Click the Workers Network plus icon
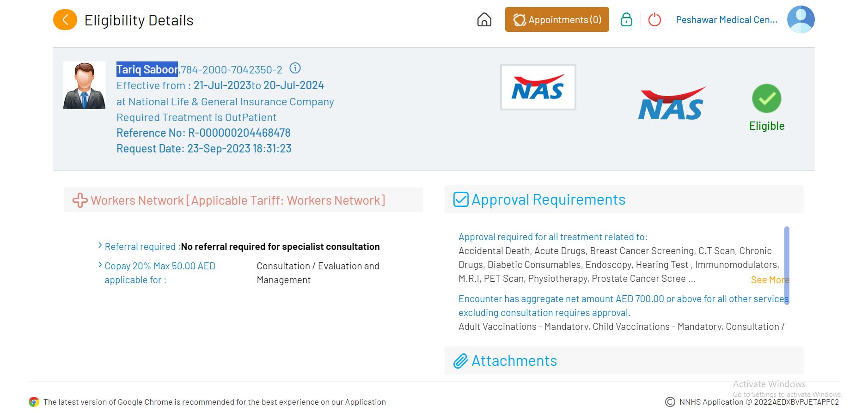The height and width of the screenshot is (413, 868). (80, 200)
